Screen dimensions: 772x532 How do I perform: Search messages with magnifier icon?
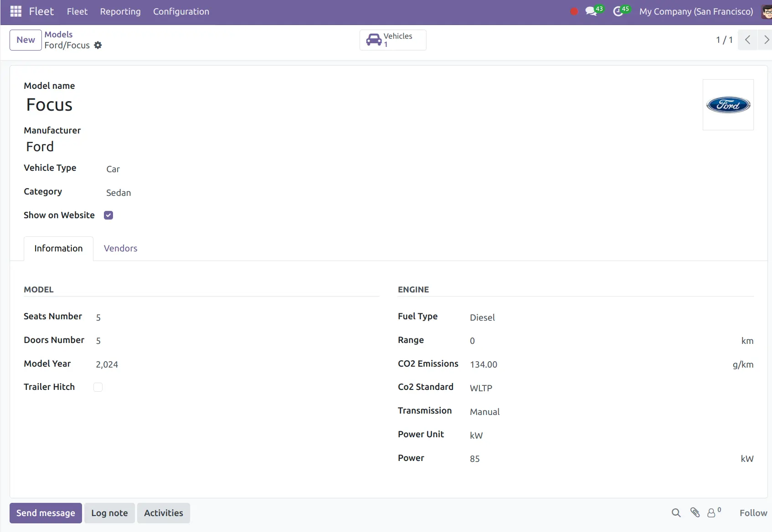point(676,513)
